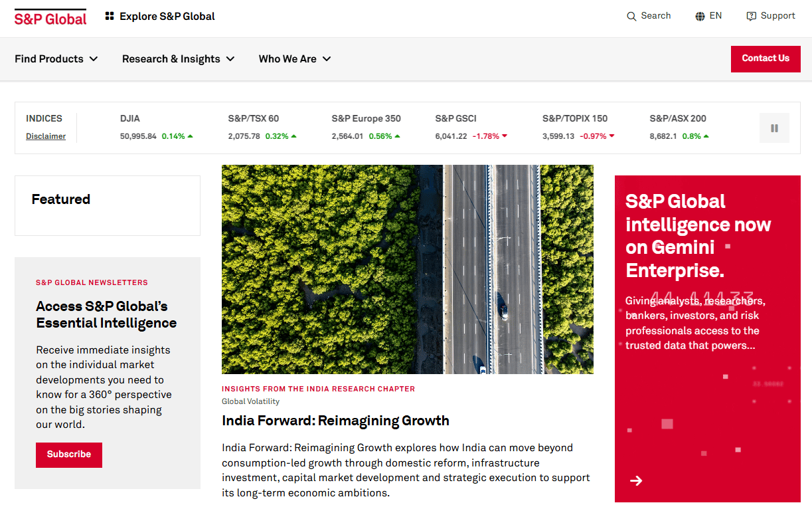Open the Global Volatility category link
The height and width of the screenshot is (509, 812).
click(250, 401)
